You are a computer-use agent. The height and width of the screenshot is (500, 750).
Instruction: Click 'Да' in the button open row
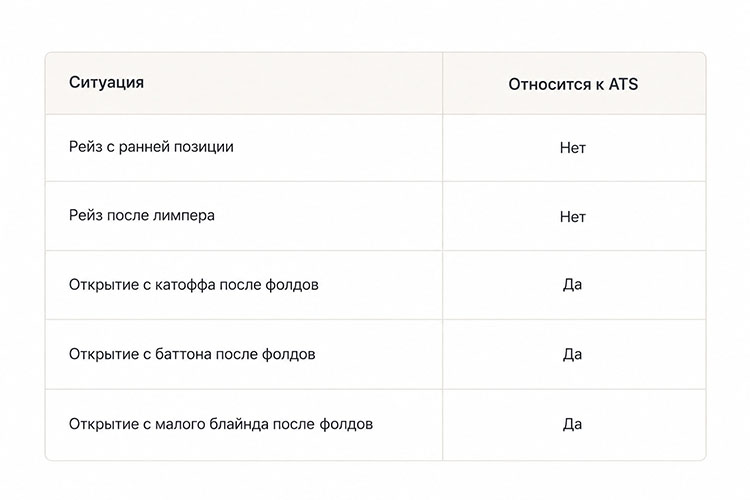(573, 355)
